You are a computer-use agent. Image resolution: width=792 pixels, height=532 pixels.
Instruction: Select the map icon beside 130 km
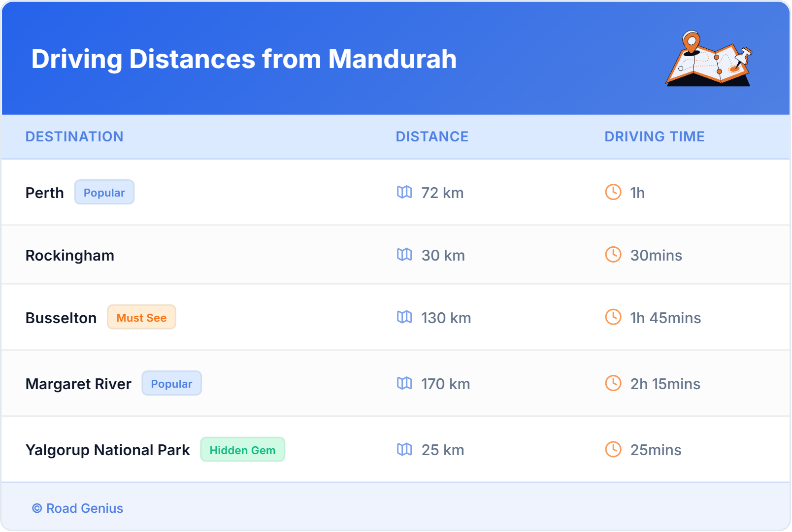404,318
